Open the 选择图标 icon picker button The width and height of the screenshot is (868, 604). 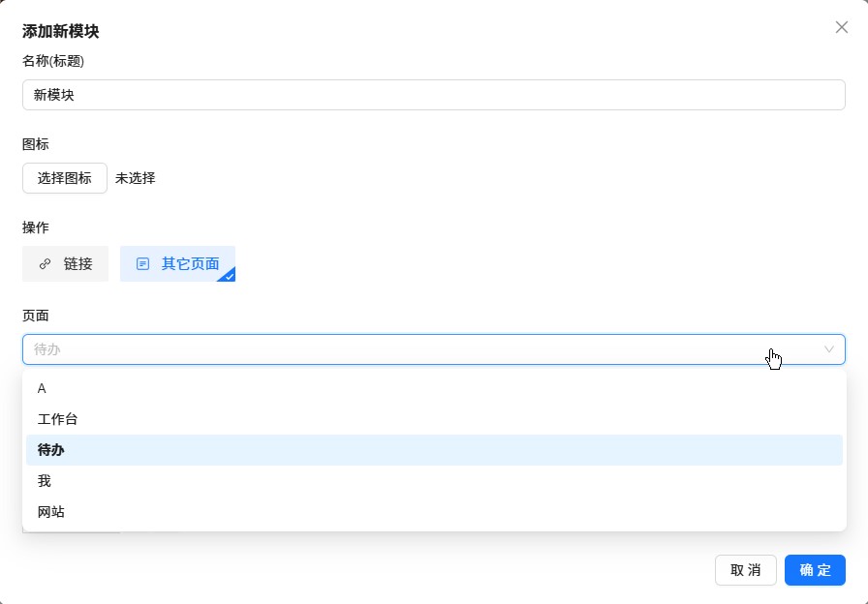[x=65, y=178]
